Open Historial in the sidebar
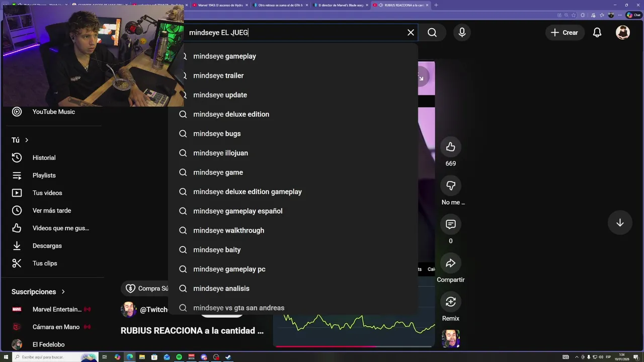The width and height of the screenshot is (644, 362). (52, 158)
